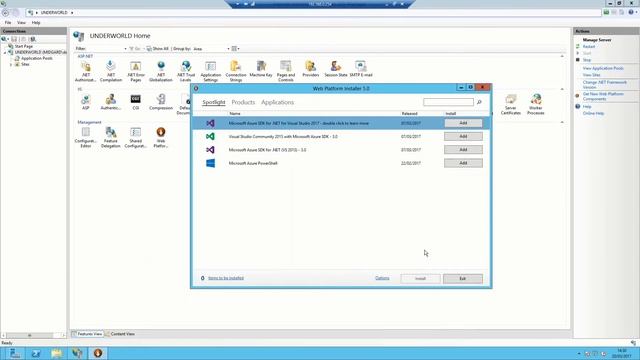Viewport: 640px width, 360px height.
Task: Open the view style dropdown next to Group by
Action: pyautogui.click(x=236, y=49)
